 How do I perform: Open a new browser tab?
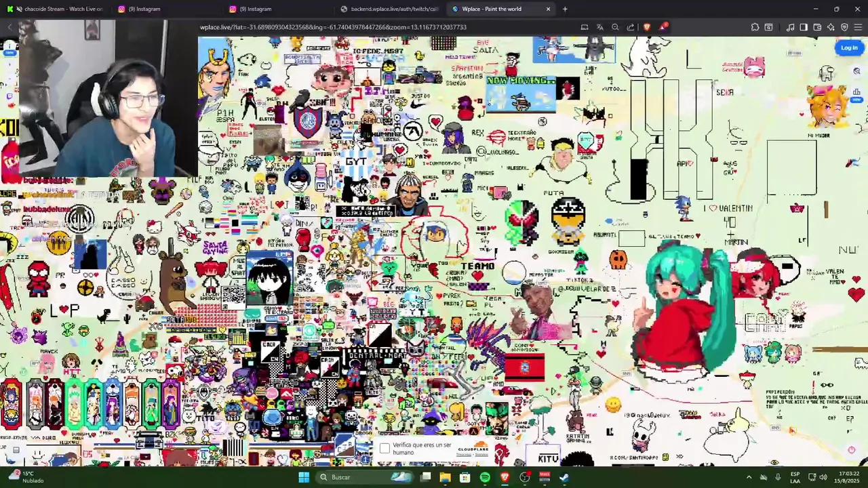point(565,9)
